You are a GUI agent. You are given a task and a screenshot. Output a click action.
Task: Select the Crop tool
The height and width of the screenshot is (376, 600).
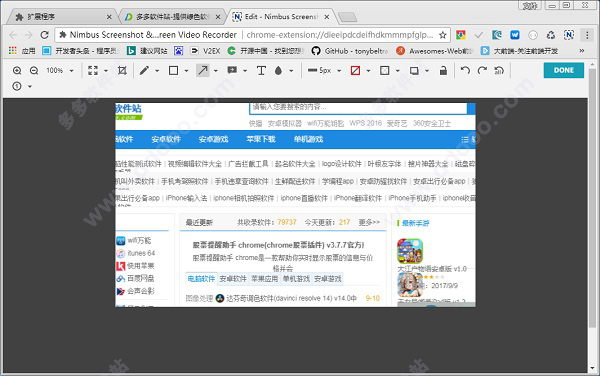click(x=122, y=70)
